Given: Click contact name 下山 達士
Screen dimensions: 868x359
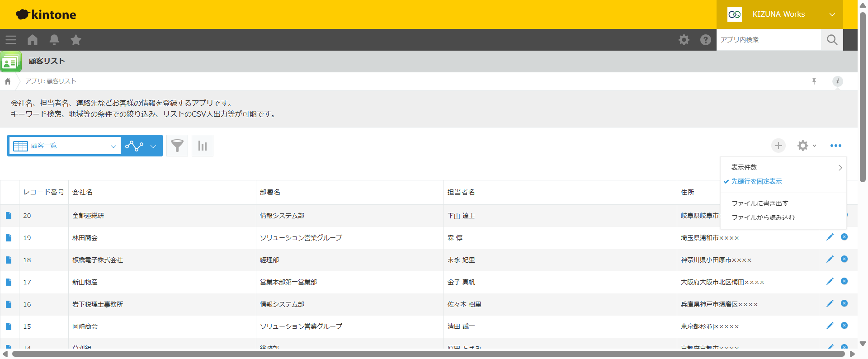Looking at the screenshot, I should (x=461, y=216).
